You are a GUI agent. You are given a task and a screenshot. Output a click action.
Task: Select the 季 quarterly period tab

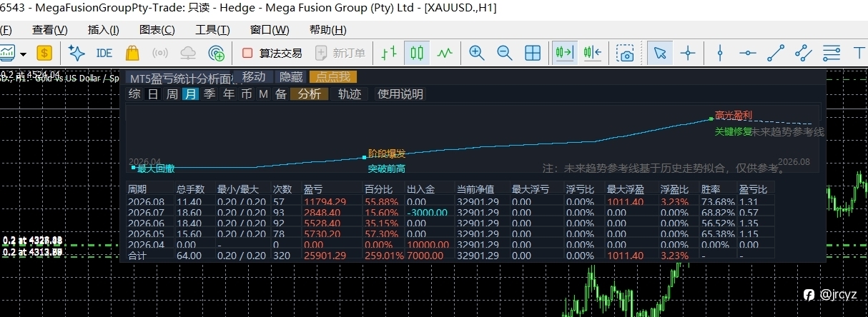(209, 94)
